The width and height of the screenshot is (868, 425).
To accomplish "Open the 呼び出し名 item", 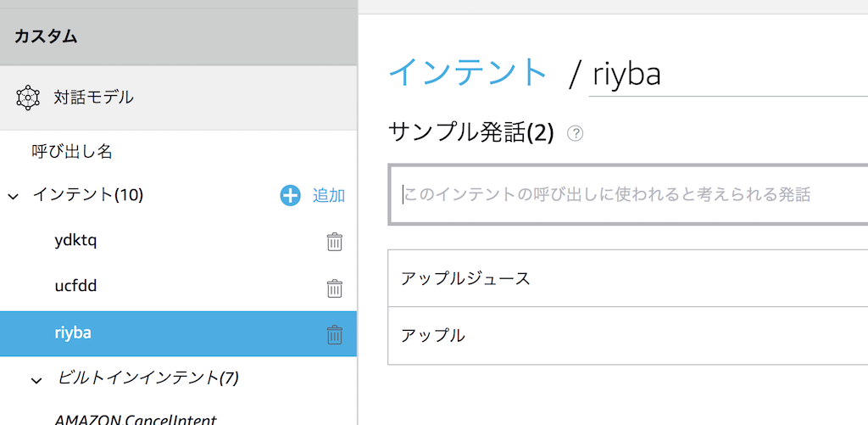I will pos(73,152).
